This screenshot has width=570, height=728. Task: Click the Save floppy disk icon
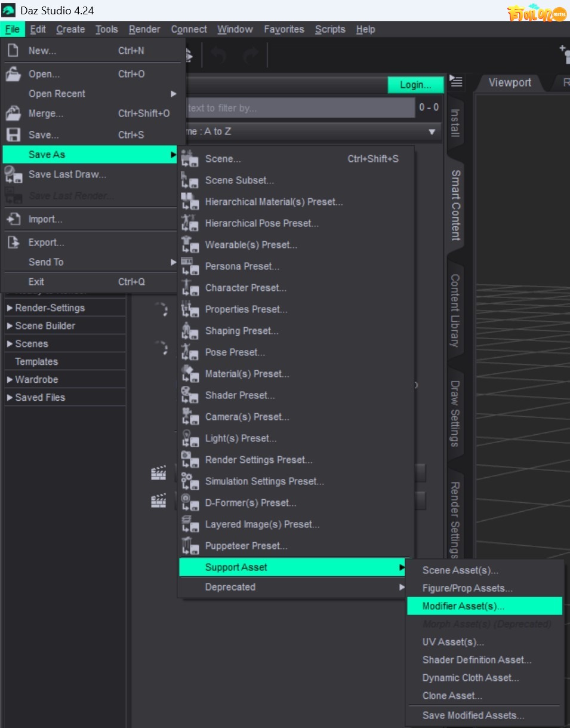point(13,135)
